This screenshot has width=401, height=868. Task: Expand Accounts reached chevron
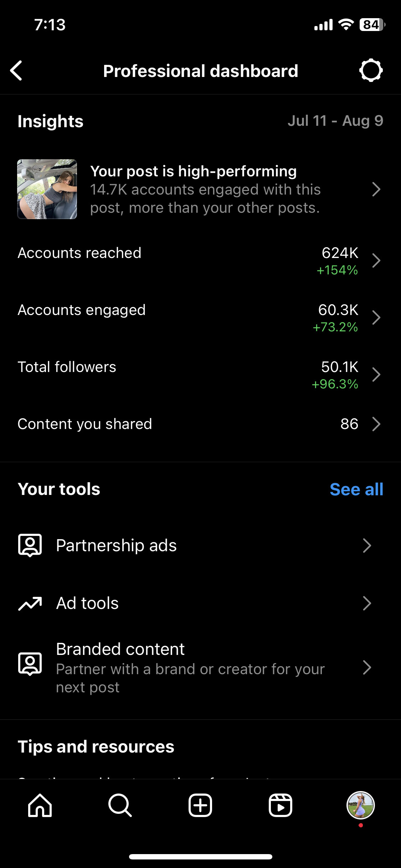376,260
